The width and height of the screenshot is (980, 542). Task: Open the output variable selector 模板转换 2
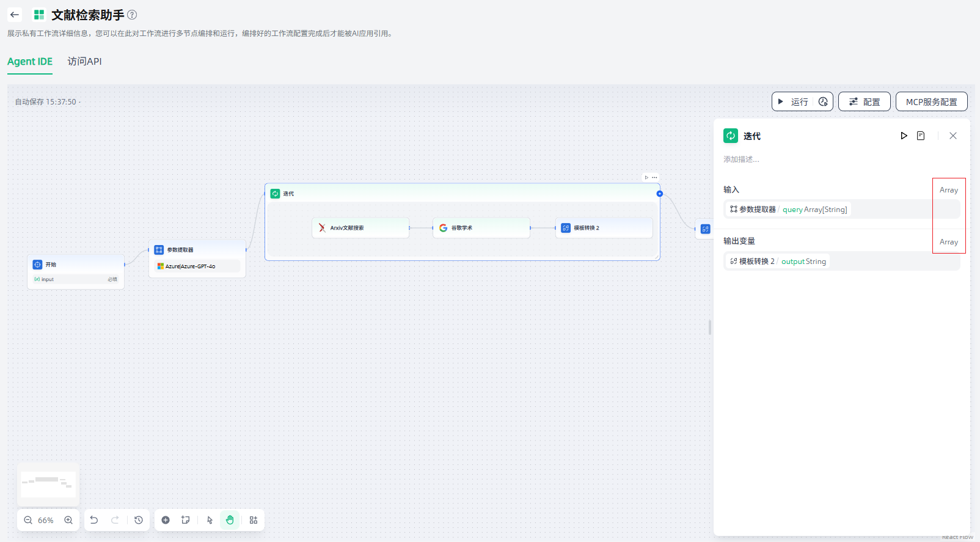(x=777, y=262)
